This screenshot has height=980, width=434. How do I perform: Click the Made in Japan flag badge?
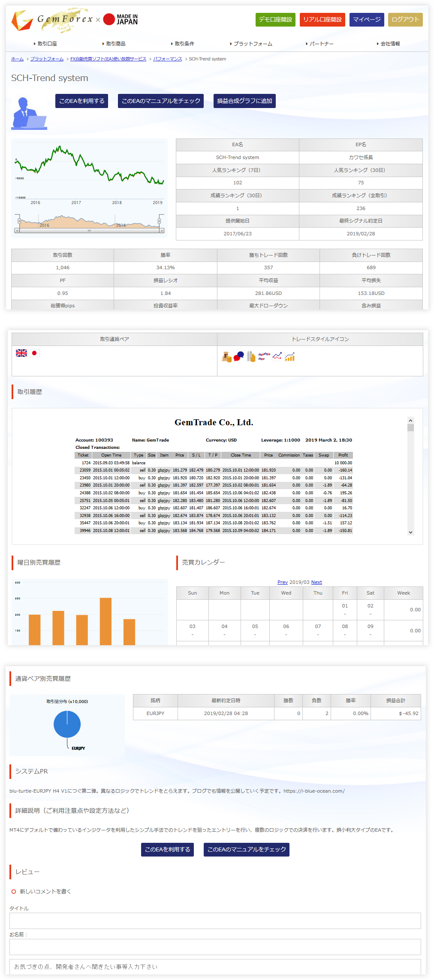[121, 19]
